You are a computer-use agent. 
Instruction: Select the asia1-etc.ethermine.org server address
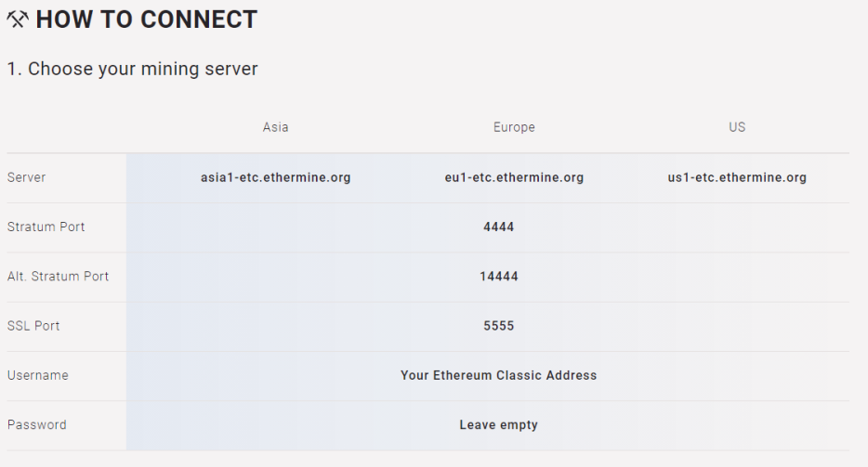coord(276,177)
